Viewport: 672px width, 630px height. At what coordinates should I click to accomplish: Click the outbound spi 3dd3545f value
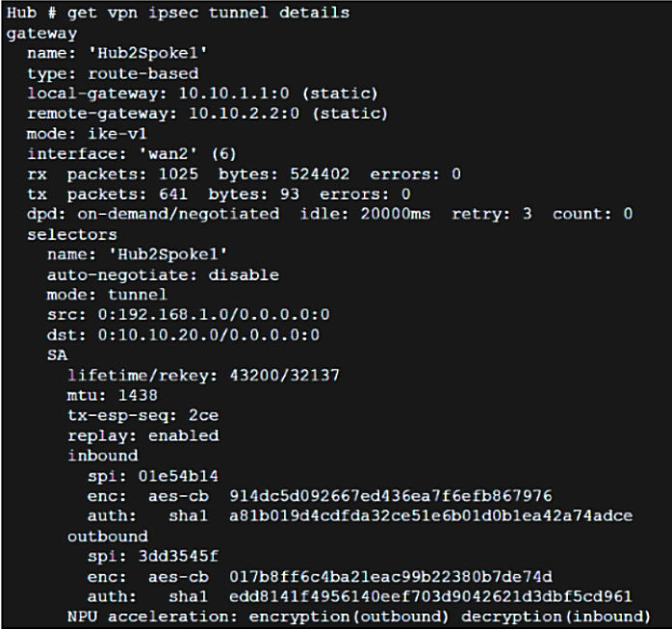(x=155, y=556)
